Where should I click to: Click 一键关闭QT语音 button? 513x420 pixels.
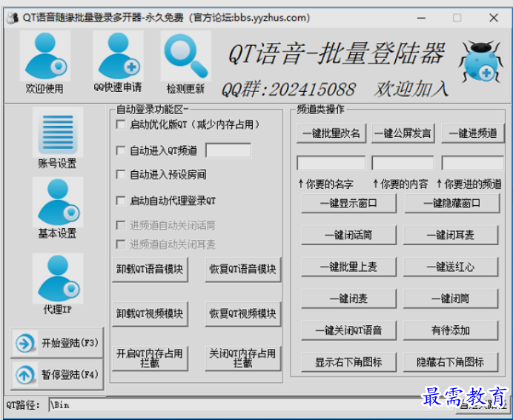(348, 330)
